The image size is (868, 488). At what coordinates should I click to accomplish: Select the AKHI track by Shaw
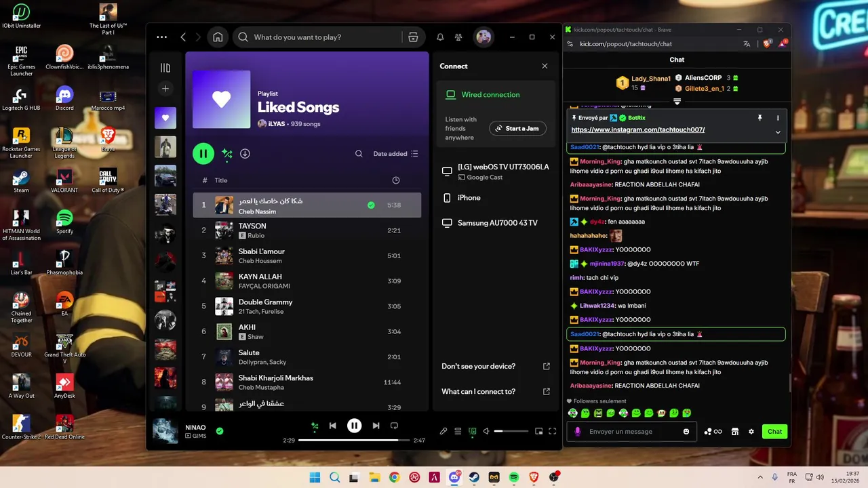pyautogui.click(x=307, y=331)
